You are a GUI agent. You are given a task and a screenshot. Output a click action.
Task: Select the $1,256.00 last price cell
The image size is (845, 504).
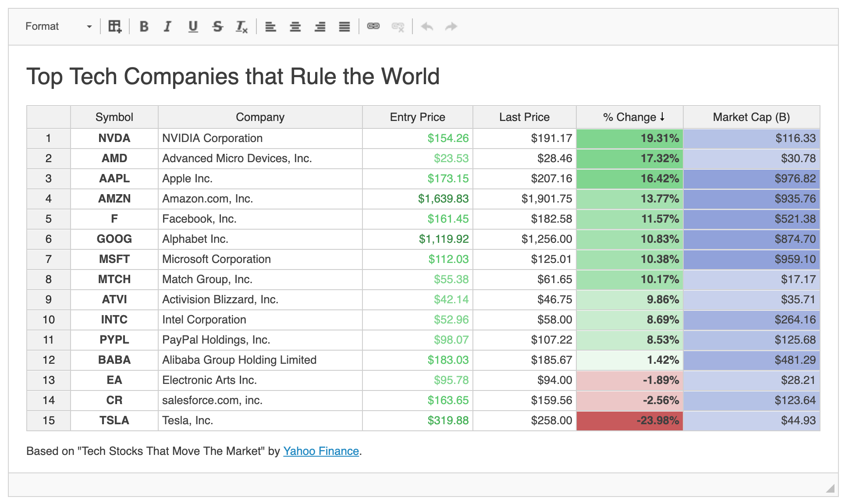[x=525, y=239]
